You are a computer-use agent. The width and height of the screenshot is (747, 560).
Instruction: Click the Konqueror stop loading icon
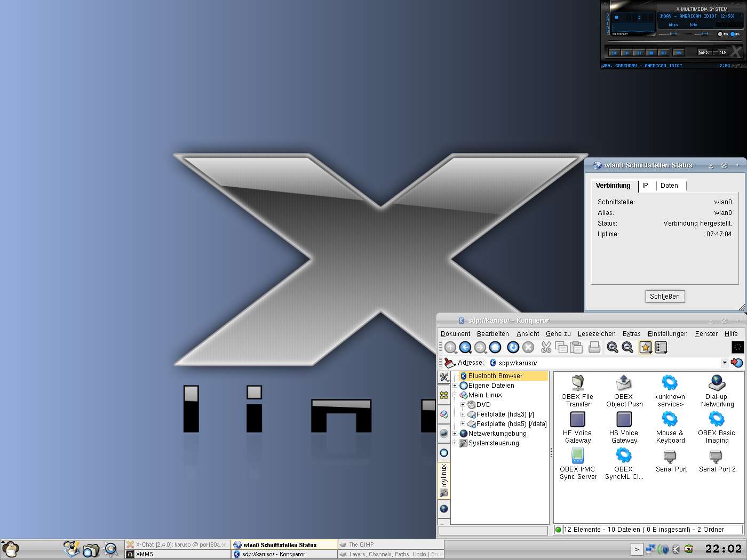pos(528,348)
